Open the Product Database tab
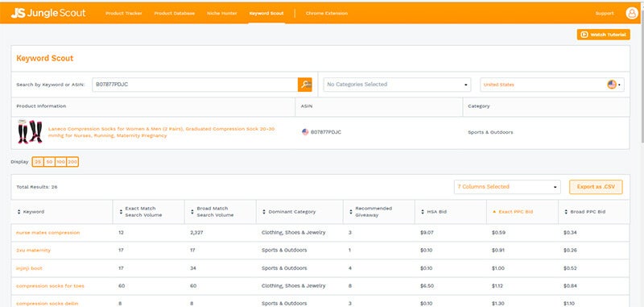Screen dimensions: 644x307 175,13
